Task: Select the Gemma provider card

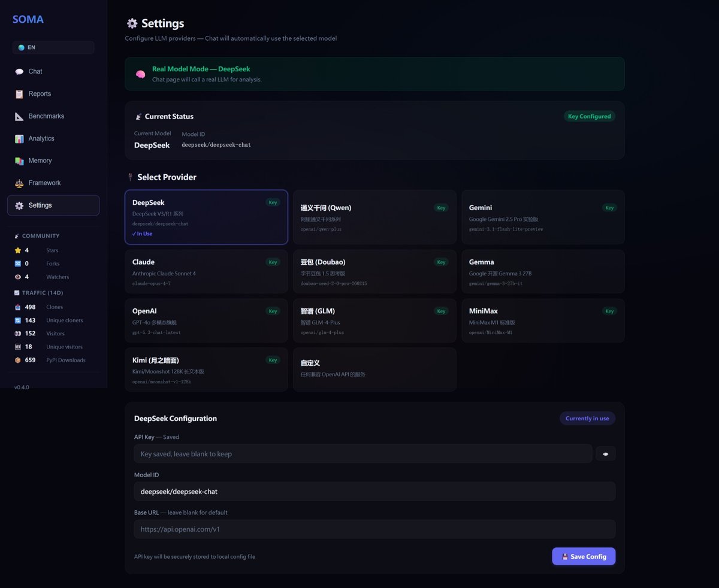Action: point(543,272)
